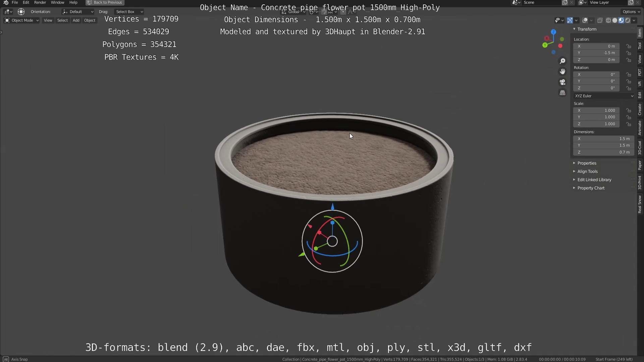Switch perspective/orthographic with grid icon
Viewport: 644px width, 362px height.
(562, 93)
